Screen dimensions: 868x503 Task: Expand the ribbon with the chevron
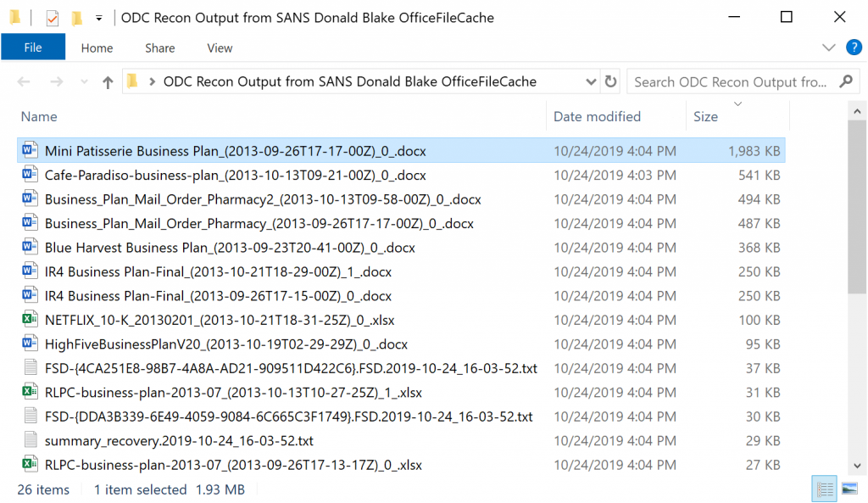tap(828, 48)
